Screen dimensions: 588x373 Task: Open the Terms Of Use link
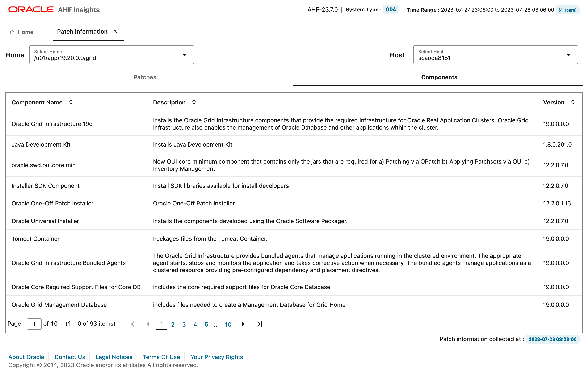click(x=161, y=357)
